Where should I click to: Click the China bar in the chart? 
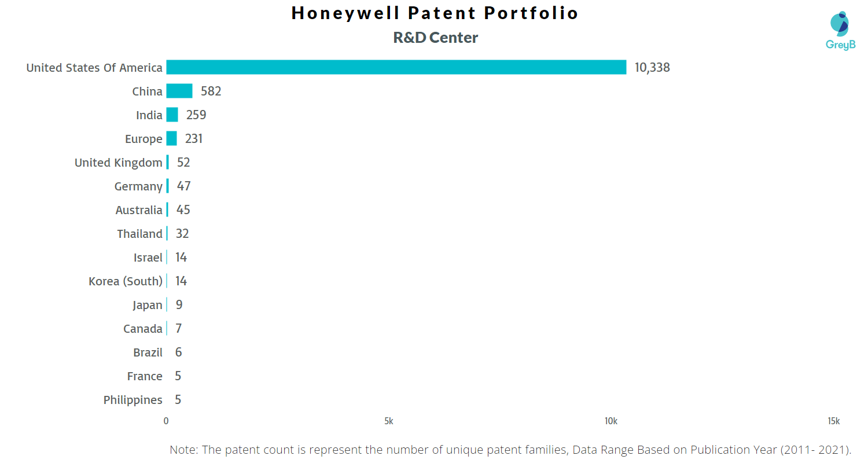point(179,91)
